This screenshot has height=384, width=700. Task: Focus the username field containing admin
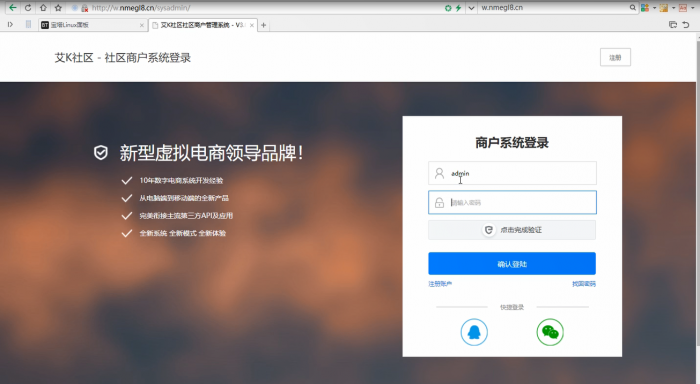[512, 173]
